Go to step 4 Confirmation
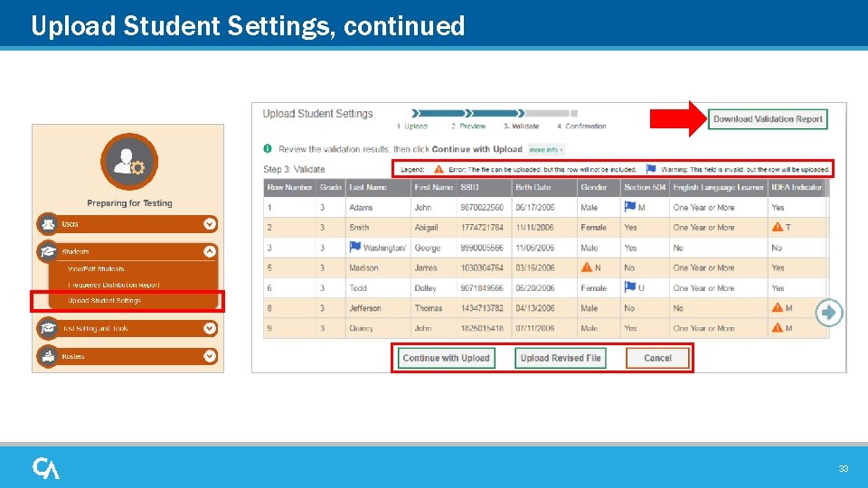 [x=581, y=127]
